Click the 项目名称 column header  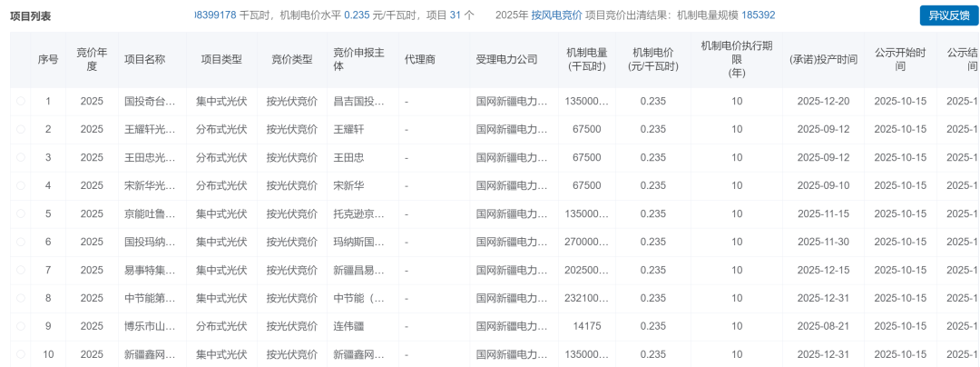pos(152,60)
